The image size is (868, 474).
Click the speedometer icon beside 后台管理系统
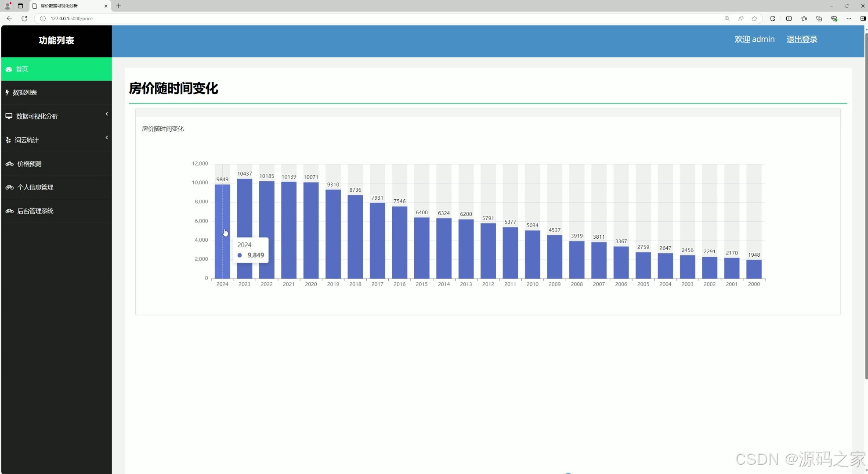pos(9,211)
